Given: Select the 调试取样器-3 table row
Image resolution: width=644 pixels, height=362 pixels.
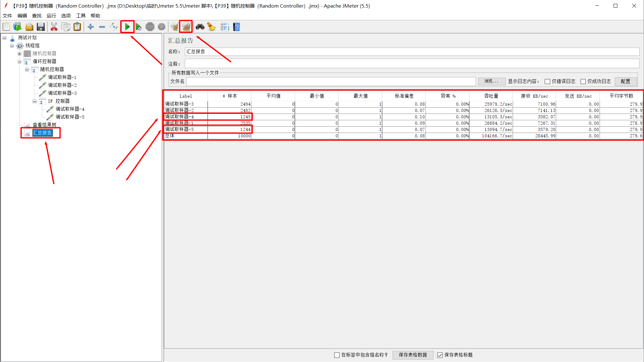Looking at the screenshot, I should click(403, 104).
